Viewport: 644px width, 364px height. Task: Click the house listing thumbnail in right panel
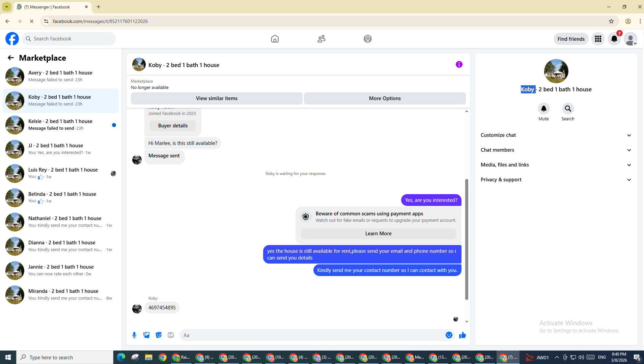[556, 71]
